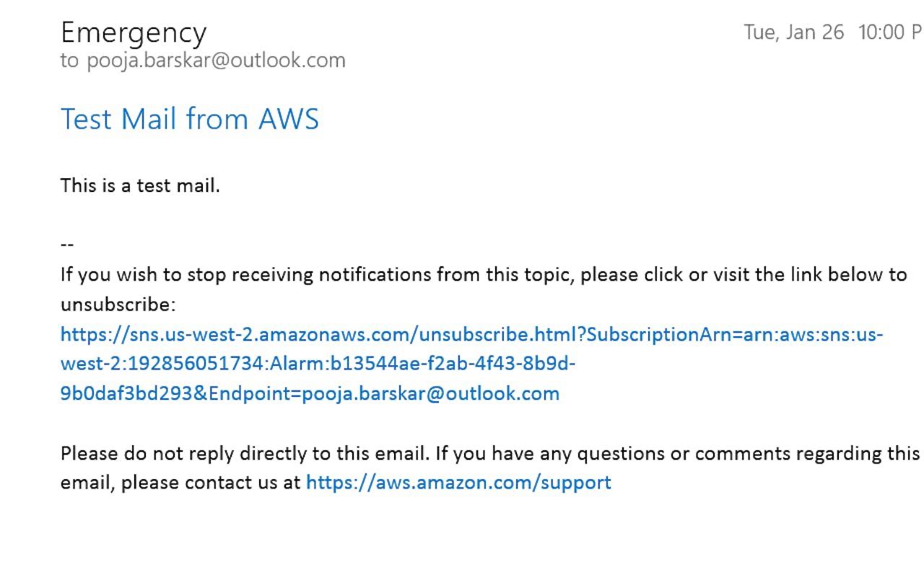The height and width of the screenshot is (573, 924).
Task: Click the sender name "Emergency"
Action: 134,33
